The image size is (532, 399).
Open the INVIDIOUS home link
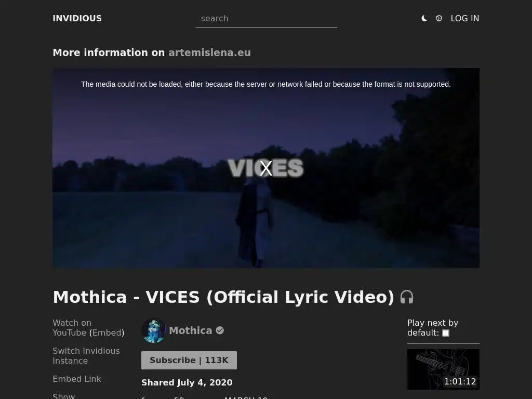coord(77,18)
